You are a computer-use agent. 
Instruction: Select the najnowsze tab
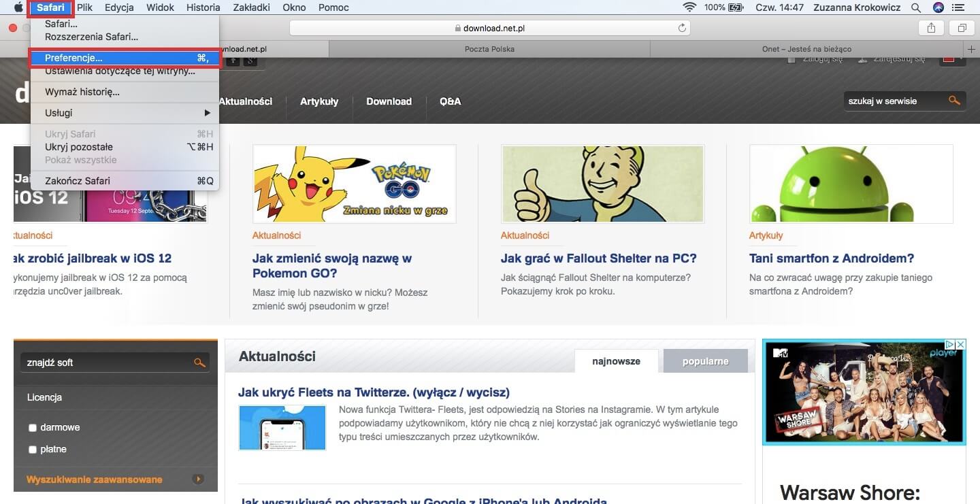tap(616, 361)
